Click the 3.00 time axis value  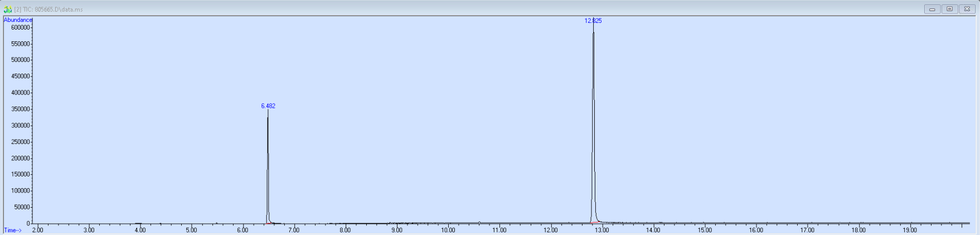pyautogui.click(x=89, y=230)
